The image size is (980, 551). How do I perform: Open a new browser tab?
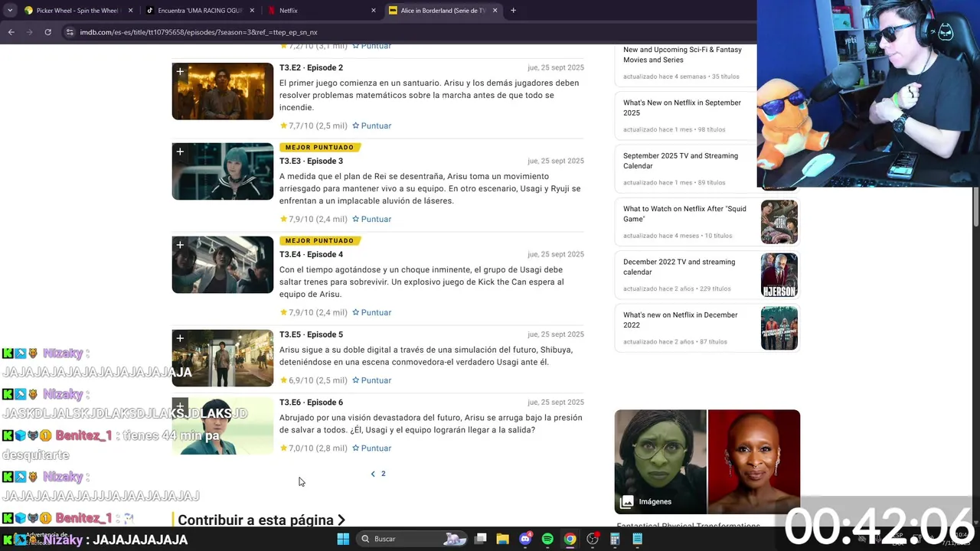click(513, 11)
